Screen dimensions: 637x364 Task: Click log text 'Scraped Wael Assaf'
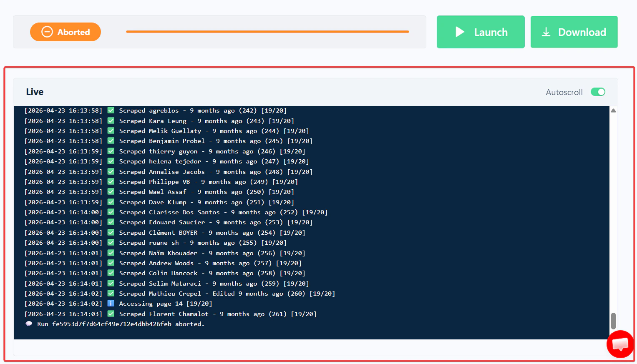coord(153,192)
